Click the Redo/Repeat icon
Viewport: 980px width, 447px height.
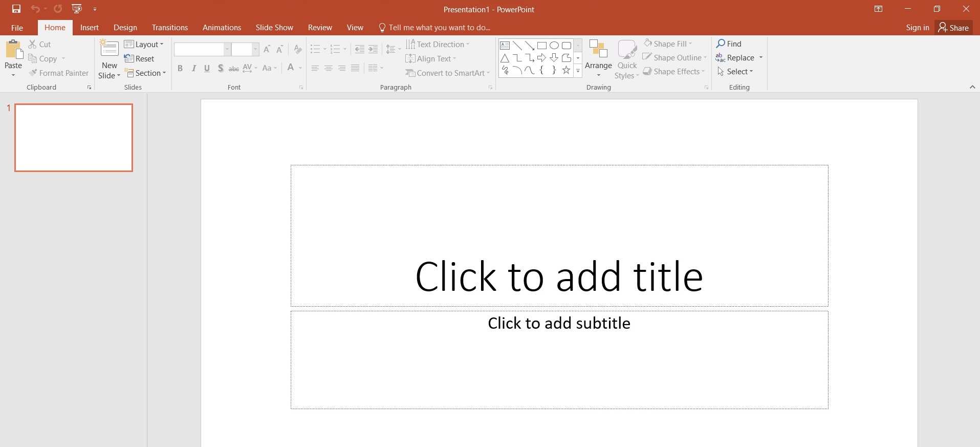click(58, 9)
